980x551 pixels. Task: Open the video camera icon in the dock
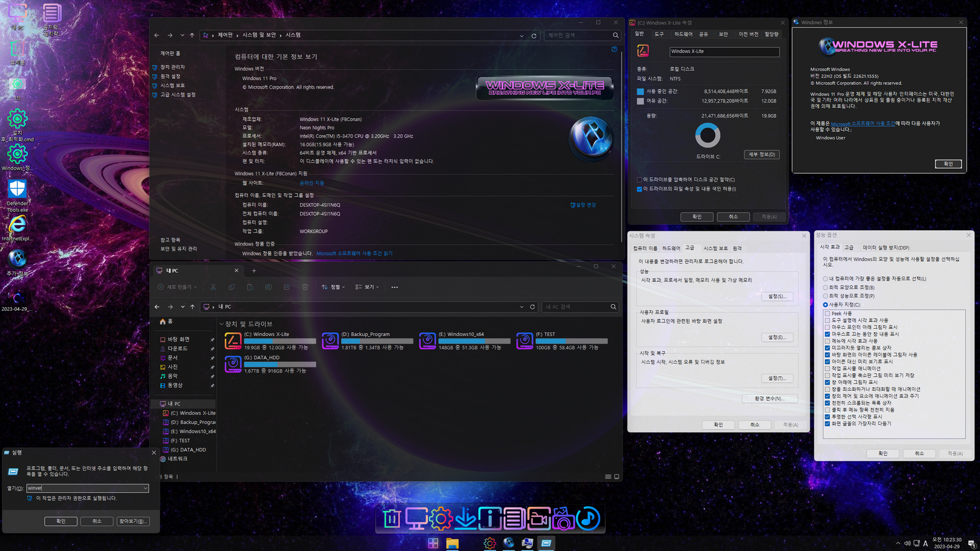pos(538,519)
